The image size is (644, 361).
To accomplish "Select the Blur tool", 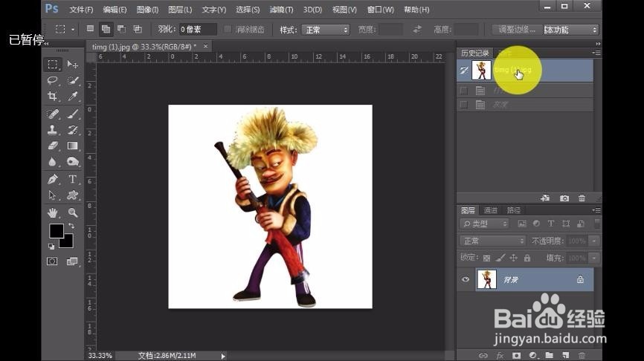I will (53, 162).
